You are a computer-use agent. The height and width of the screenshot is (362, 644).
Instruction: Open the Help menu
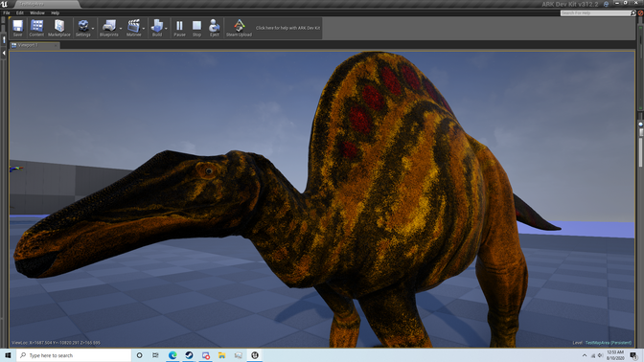55,12
